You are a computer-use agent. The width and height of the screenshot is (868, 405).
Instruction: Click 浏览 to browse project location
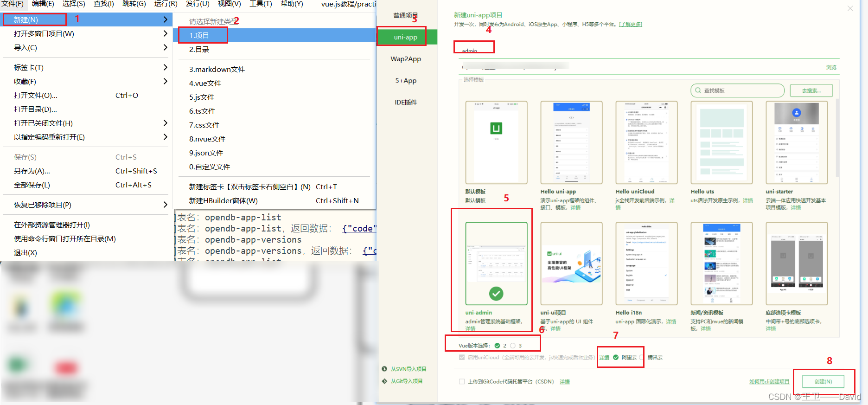pyautogui.click(x=831, y=67)
